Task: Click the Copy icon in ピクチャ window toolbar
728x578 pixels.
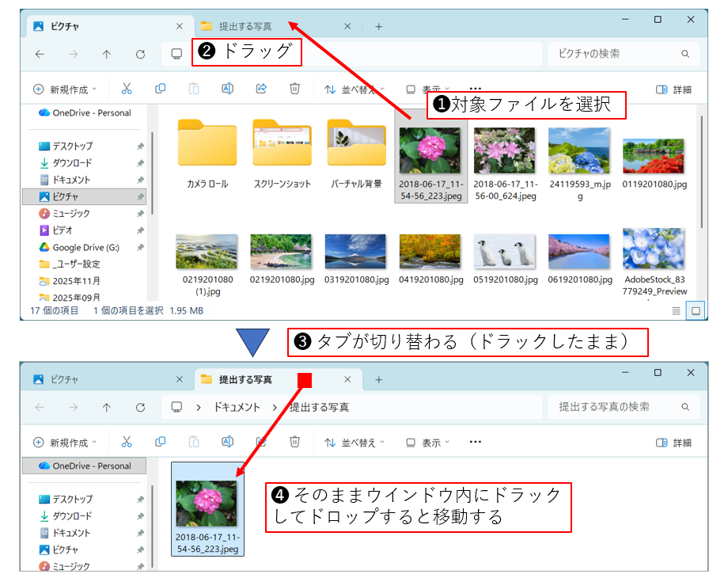Action: click(x=161, y=89)
